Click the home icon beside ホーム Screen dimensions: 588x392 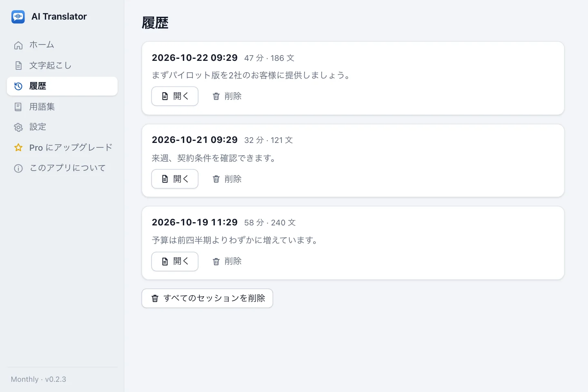click(x=18, y=45)
